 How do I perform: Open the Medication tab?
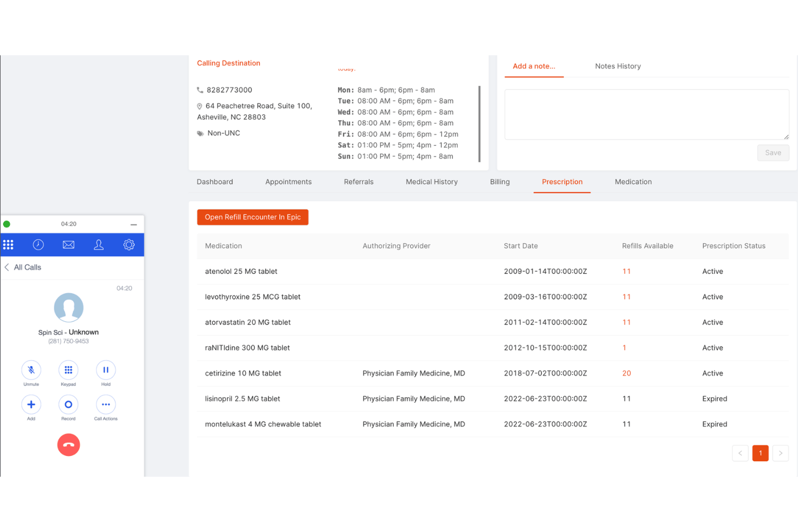click(x=633, y=182)
